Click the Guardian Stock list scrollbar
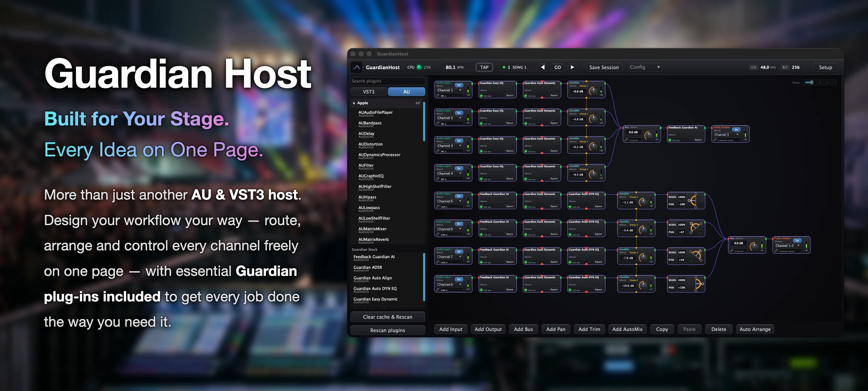Viewport: 868px width, 391px height. pyautogui.click(x=424, y=277)
